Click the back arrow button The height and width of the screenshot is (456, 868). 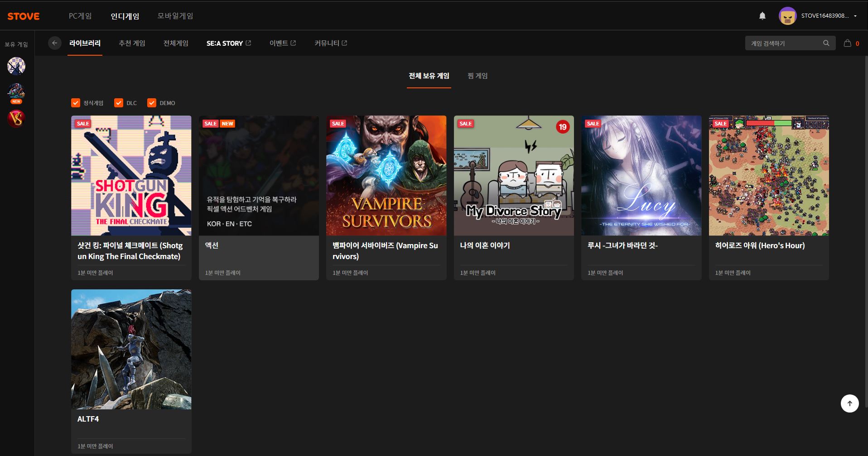tap(54, 43)
